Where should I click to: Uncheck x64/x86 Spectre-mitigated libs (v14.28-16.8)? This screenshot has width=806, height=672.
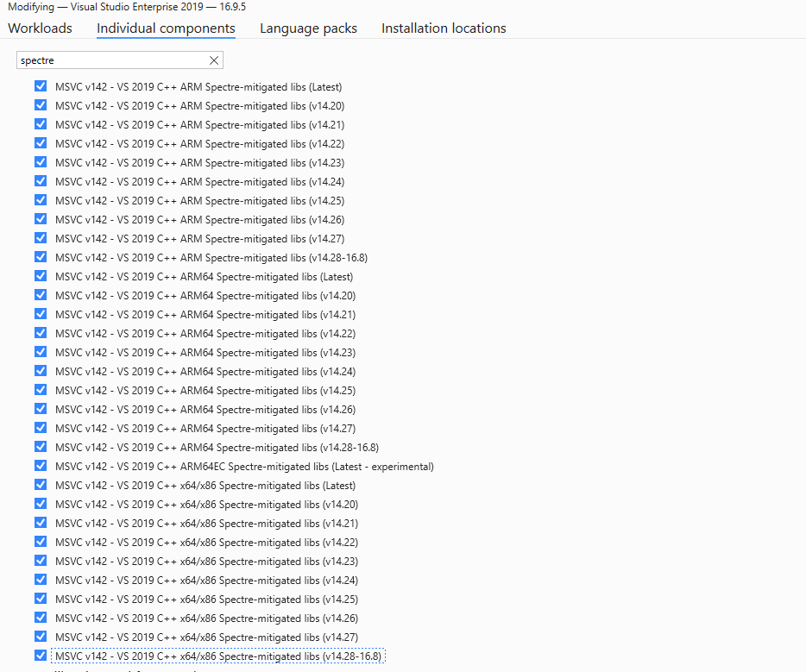[x=41, y=656]
